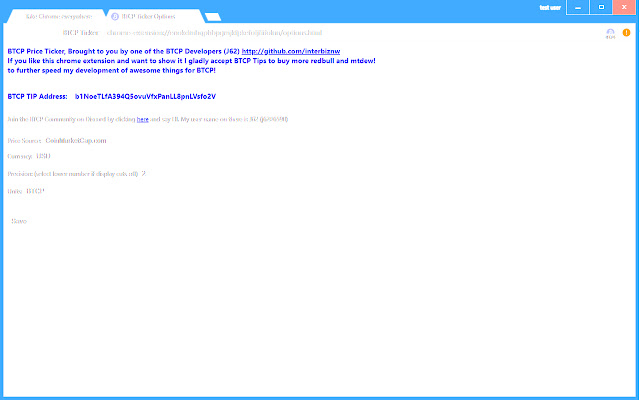Open the CoinMarketCap.com price source dropdown
The height and width of the screenshot is (400, 640).
(x=76, y=141)
